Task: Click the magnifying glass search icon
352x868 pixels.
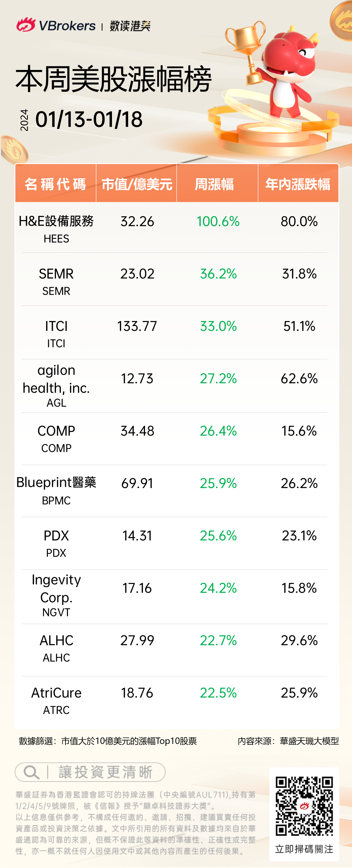Action: (31, 772)
